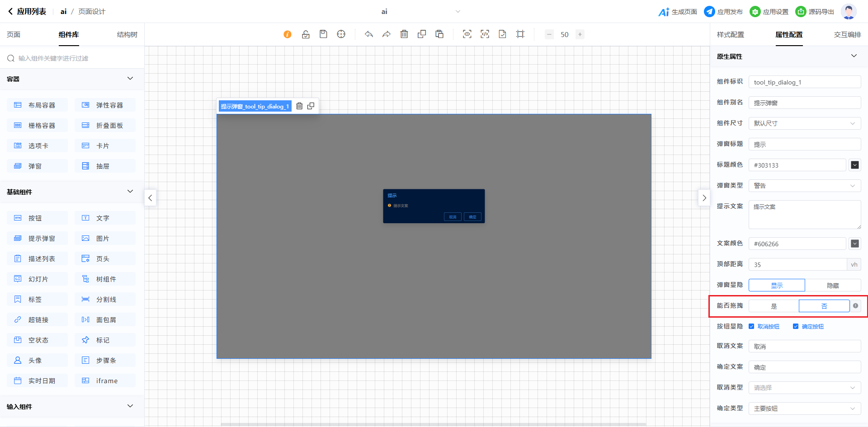This screenshot has height=427, width=868.
Task: Click the zoom-in plus button
Action: tap(580, 34)
